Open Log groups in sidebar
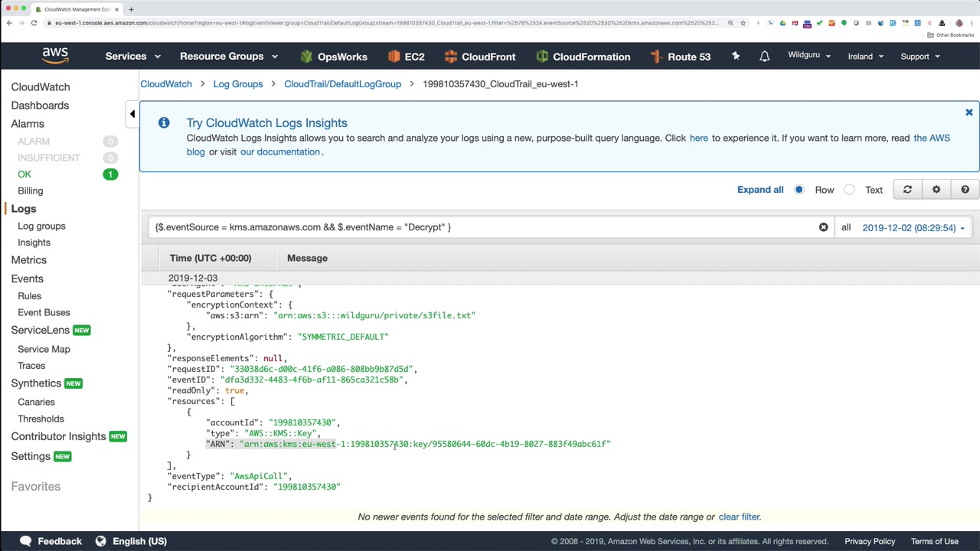980x551 pixels. click(41, 226)
